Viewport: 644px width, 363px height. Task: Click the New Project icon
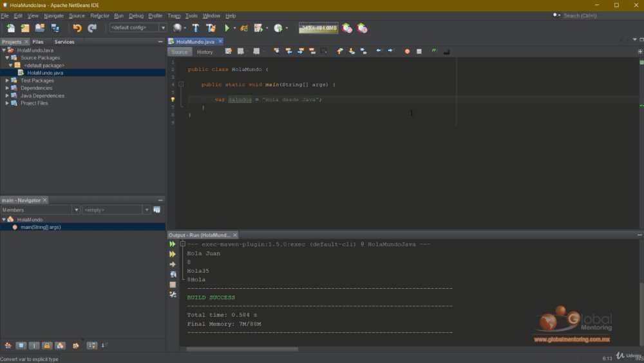pyautogui.click(x=25, y=28)
